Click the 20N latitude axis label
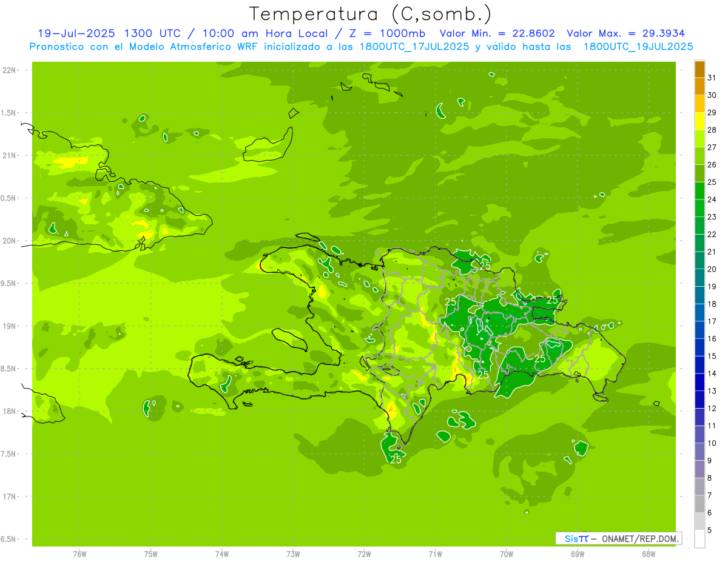728x562 pixels. pyautogui.click(x=10, y=241)
